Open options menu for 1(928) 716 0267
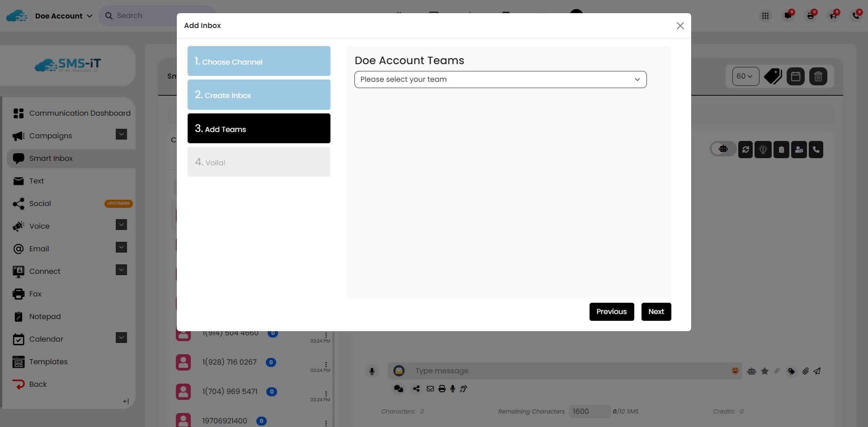Image resolution: width=868 pixels, height=427 pixels. 326,365
